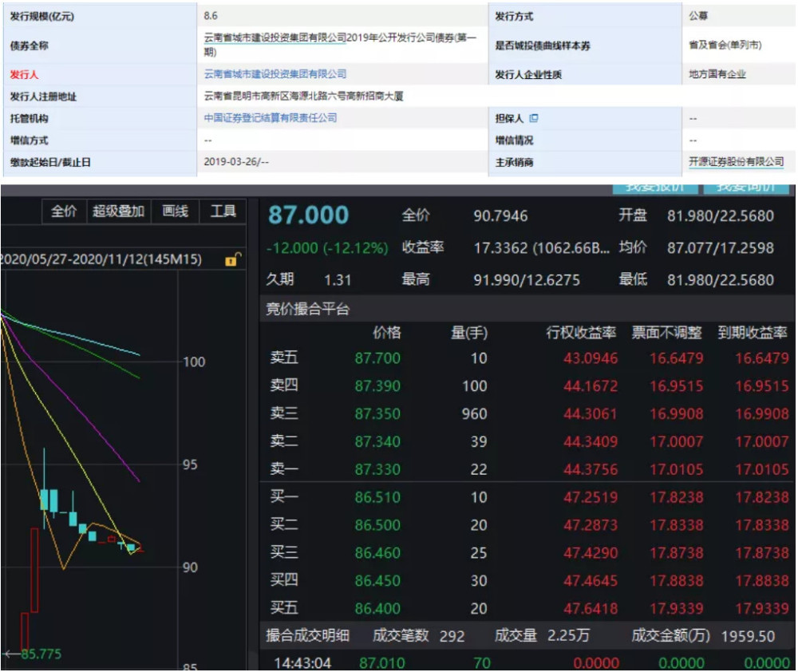Click the 最高 value 91.990/12.6275
Image resolution: width=798 pixels, height=672 pixels.
(527, 280)
